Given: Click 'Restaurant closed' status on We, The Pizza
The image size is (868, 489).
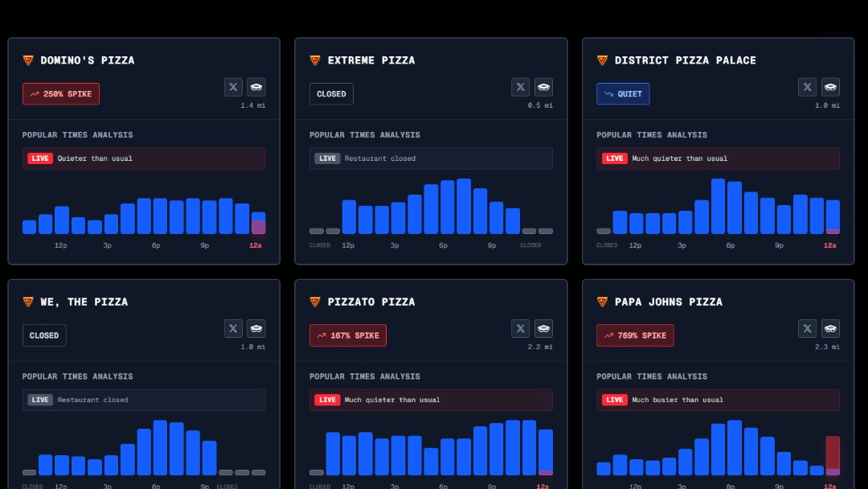Looking at the screenshot, I should (92, 400).
